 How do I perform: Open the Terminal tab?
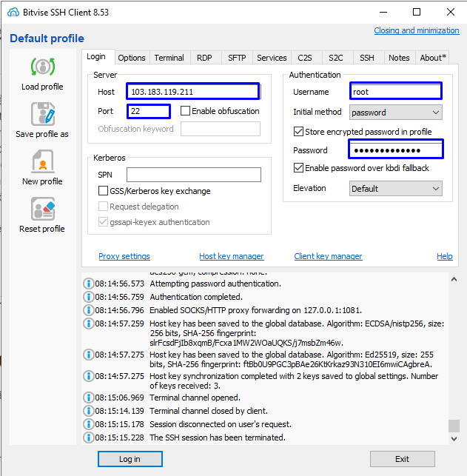click(x=169, y=58)
